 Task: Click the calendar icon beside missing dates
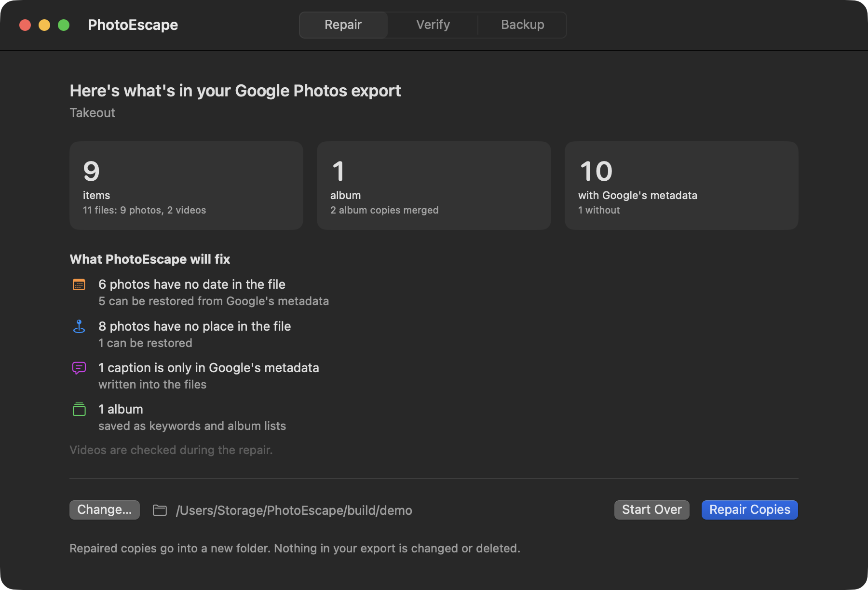(x=79, y=284)
